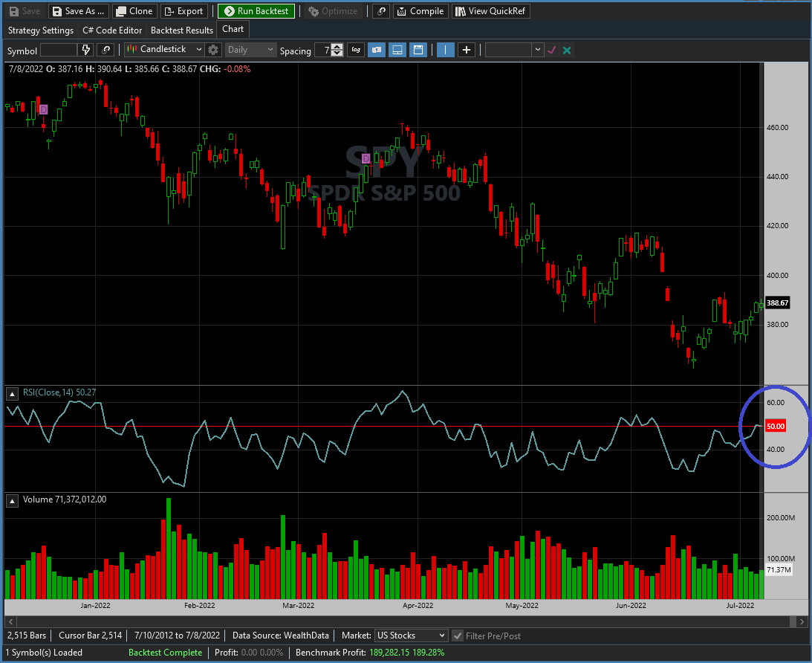Toggle Filter Pre/Post checkbox
This screenshot has width=812, height=663.
tap(458, 635)
